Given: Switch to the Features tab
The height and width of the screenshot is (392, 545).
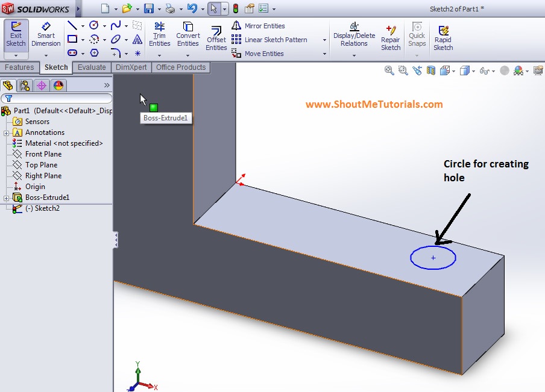Looking at the screenshot, I should [x=19, y=67].
